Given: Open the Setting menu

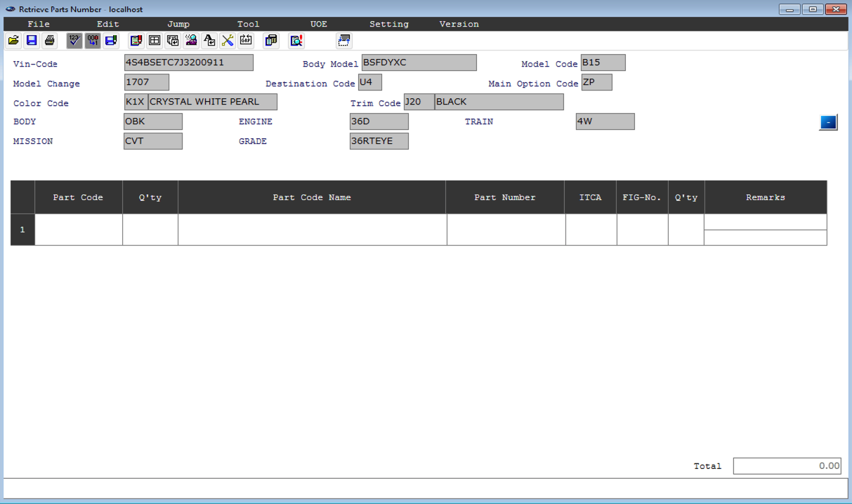Looking at the screenshot, I should coord(388,24).
